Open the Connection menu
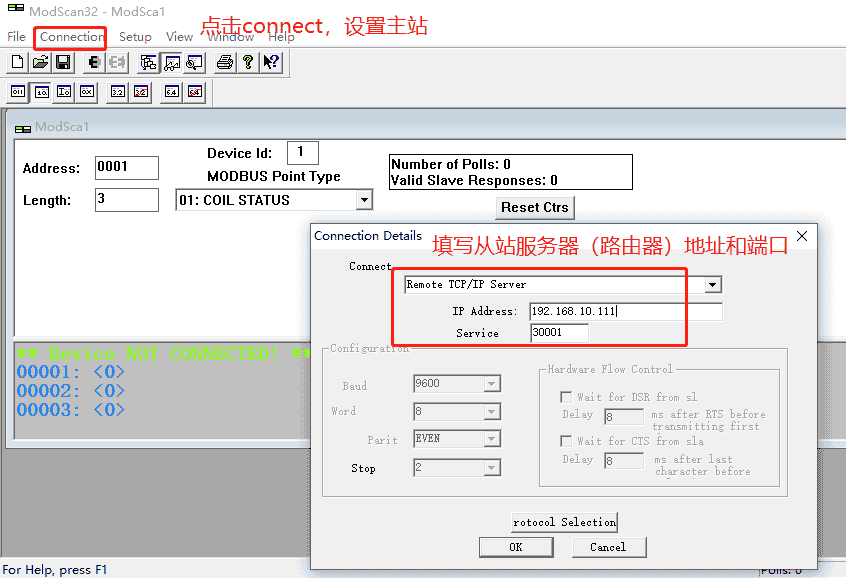Screen dimensions: 846x578 click(x=72, y=37)
